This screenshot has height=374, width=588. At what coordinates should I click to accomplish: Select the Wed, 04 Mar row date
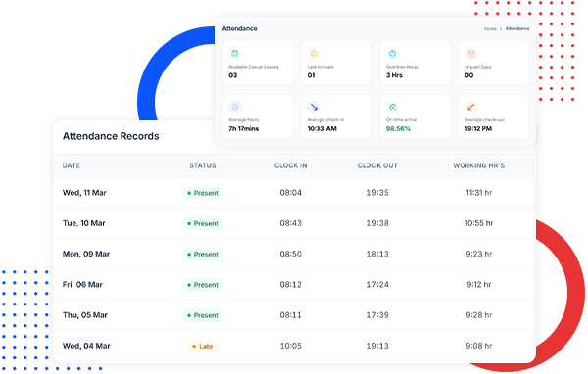coord(86,346)
